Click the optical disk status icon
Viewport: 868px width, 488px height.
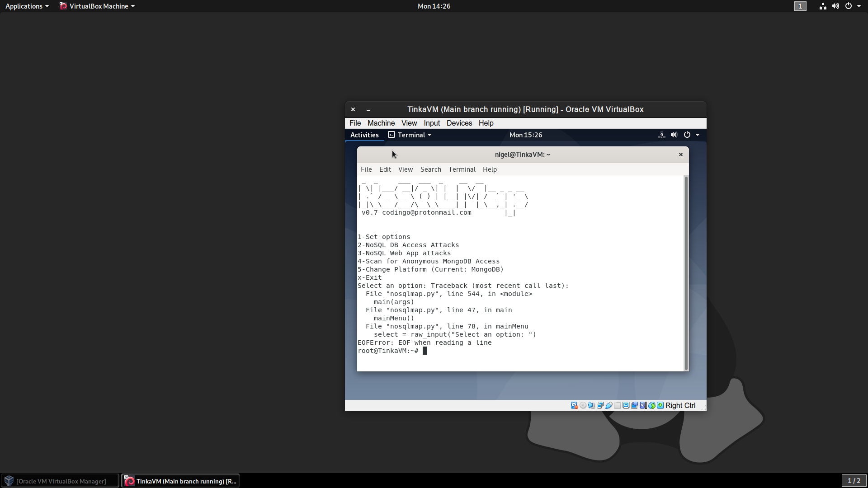pyautogui.click(x=583, y=405)
